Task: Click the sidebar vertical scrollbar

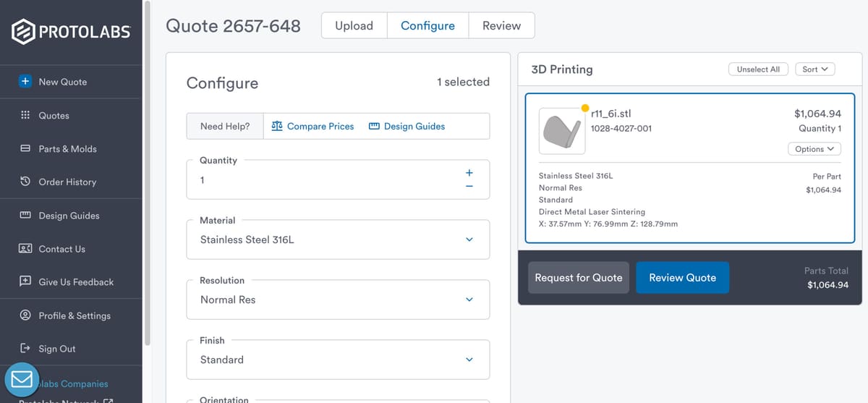Action: pyautogui.click(x=148, y=174)
